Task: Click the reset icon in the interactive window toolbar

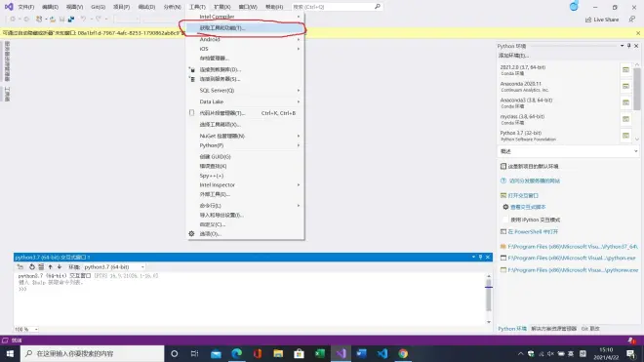Action: pos(31,266)
